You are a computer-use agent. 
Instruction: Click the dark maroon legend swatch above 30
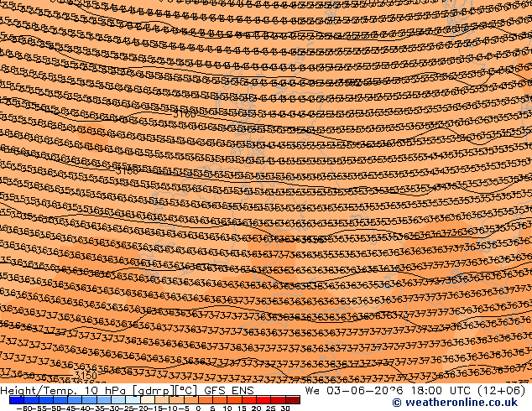[293, 400]
